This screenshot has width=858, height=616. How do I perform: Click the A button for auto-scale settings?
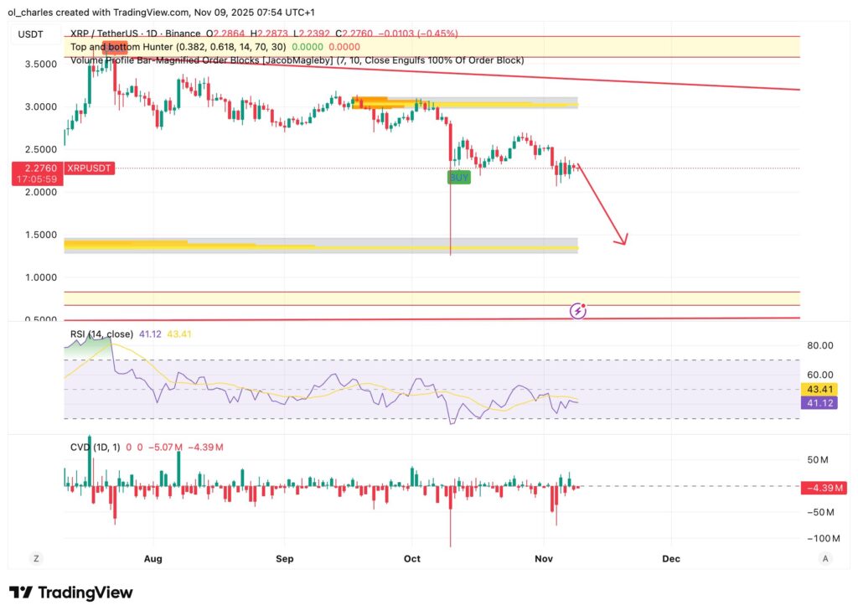point(824,558)
